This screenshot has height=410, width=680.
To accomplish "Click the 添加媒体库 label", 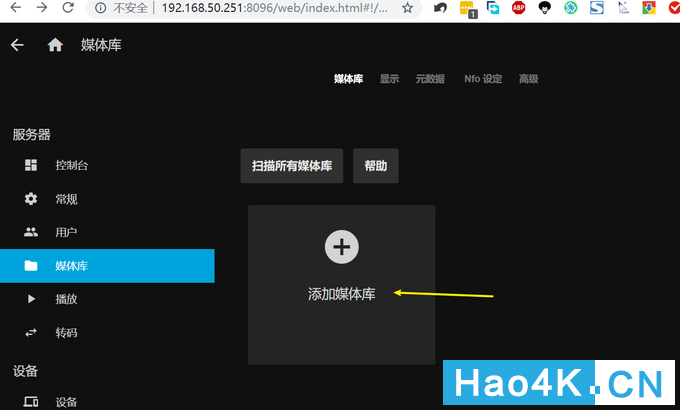I will pyautogui.click(x=342, y=294).
